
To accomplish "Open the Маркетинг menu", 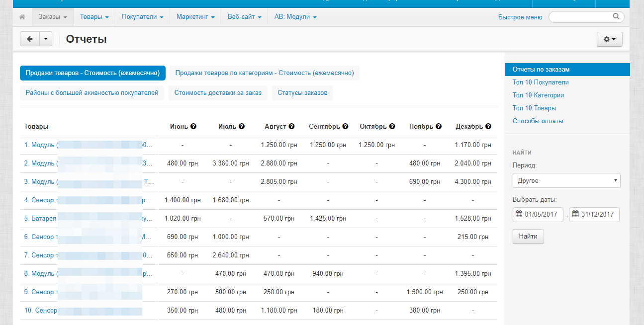I will tap(195, 17).
